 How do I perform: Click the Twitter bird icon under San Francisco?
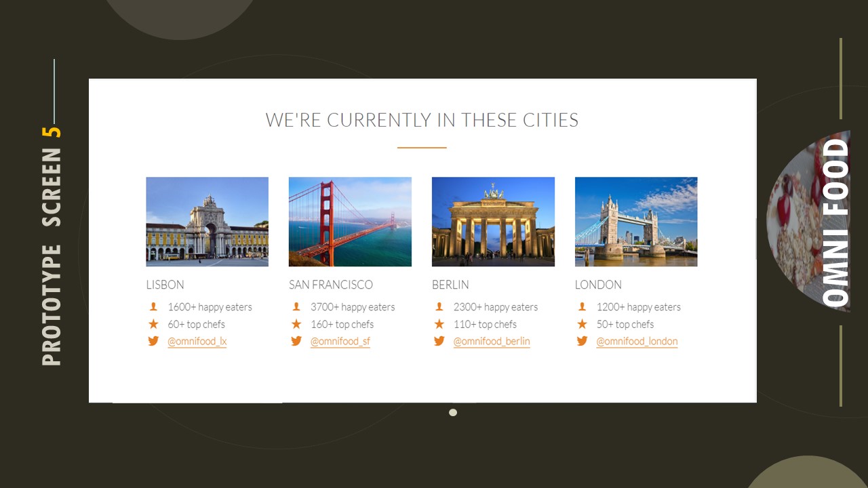296,341
